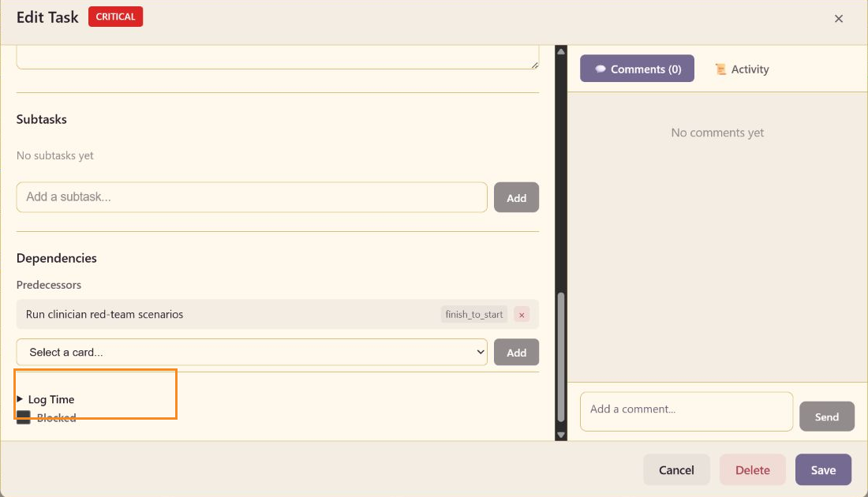Click the finish_to_start dependency type tag
Image resolution: width=868 pixels, height=497 pixels.
point(474,314)
